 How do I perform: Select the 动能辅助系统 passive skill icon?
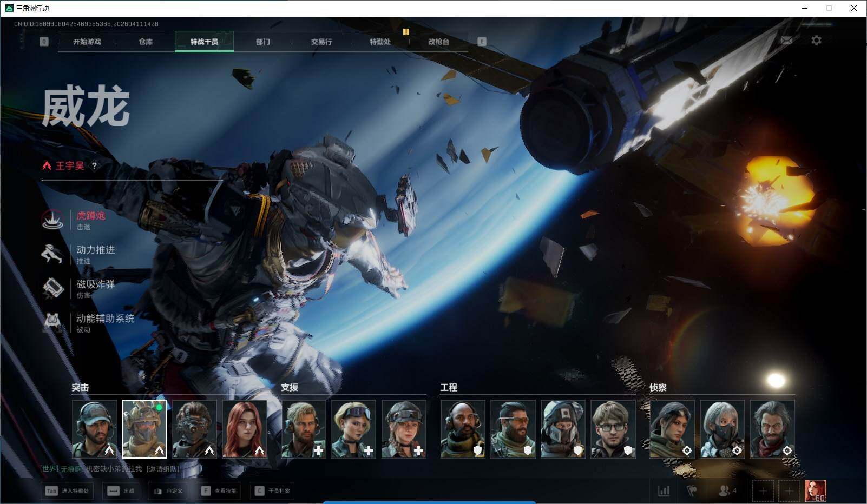tap(53, 322)
